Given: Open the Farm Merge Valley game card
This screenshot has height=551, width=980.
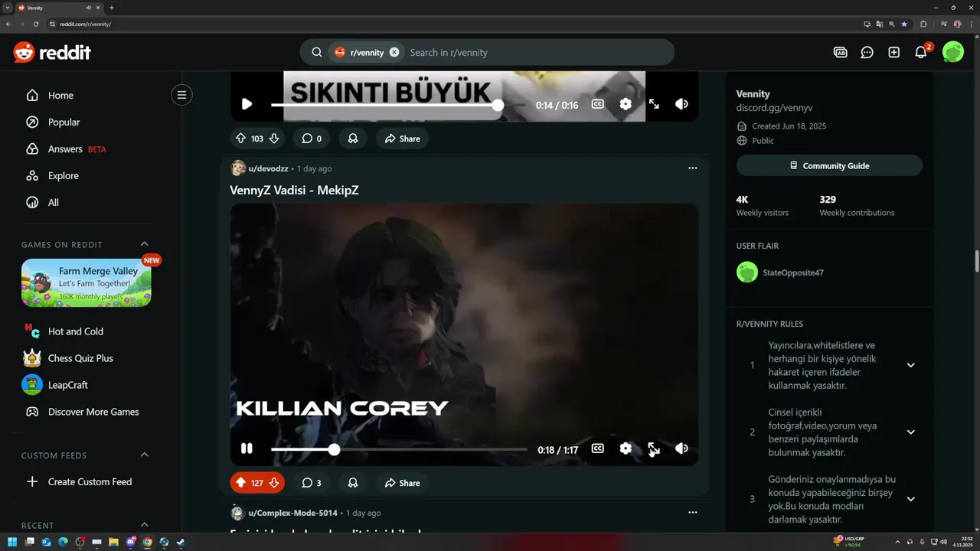Looking at the screenshot, I should click(x=86, y=282).
